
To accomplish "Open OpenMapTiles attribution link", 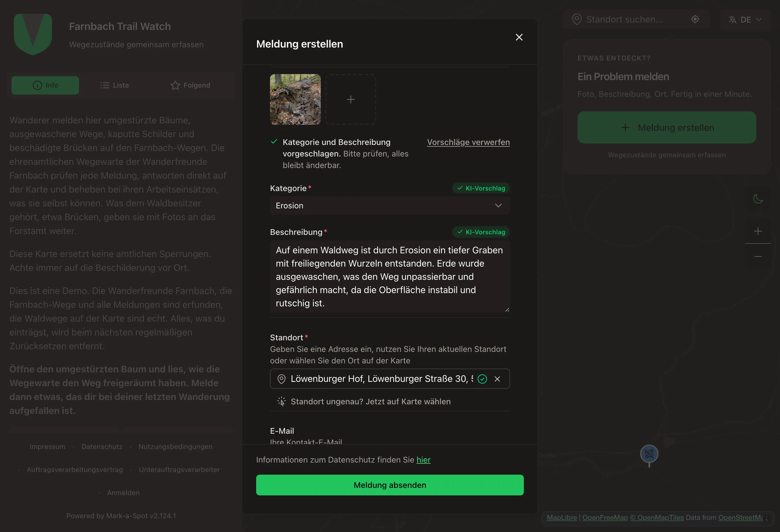I will (657, 517).
